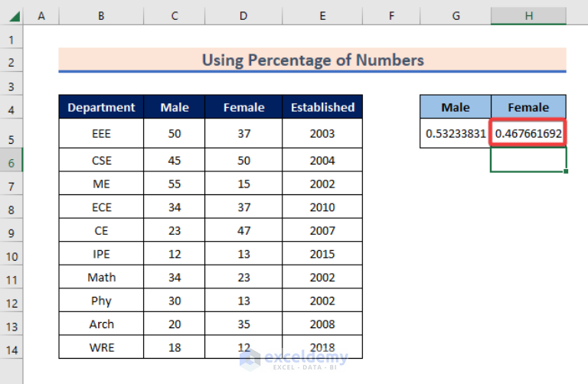This screenshot has width=588, height=384.
Task: Click the EEE department cell
Action: 101,133
